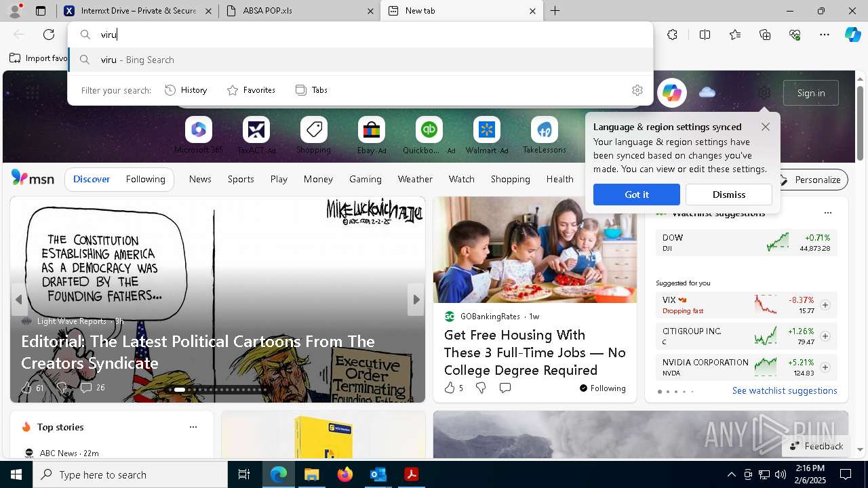Open Gaming category
The image size is (868, 488).
pyautogui.click(x=366, y=179)
